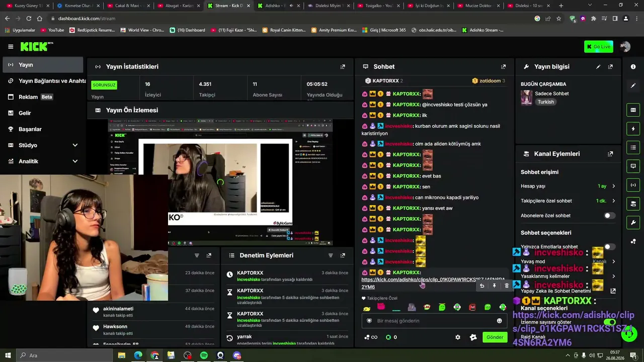Screen dimensions: 644x362
Task: Bookmark this page with the star icon
Action: (x=558, y=19)
